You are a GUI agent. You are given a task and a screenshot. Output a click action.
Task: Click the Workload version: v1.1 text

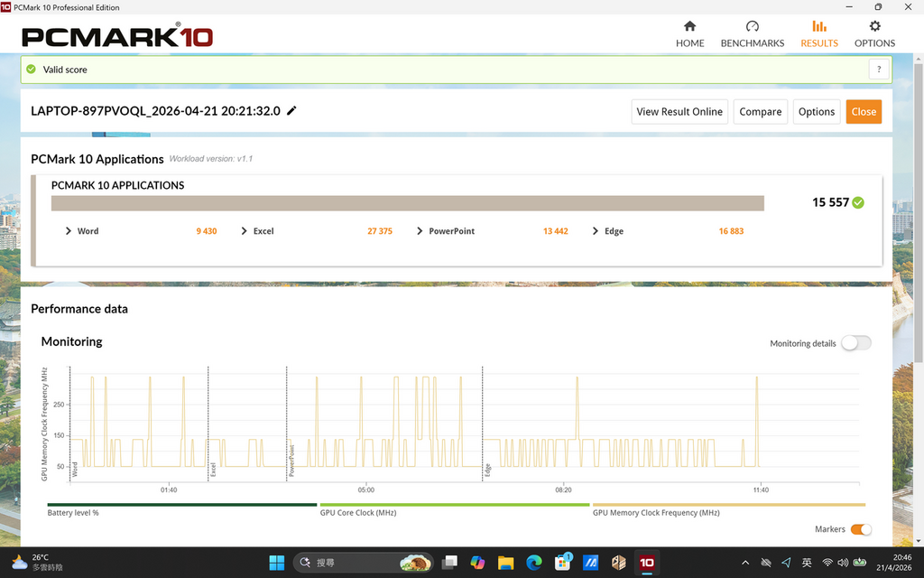point(211,159)
